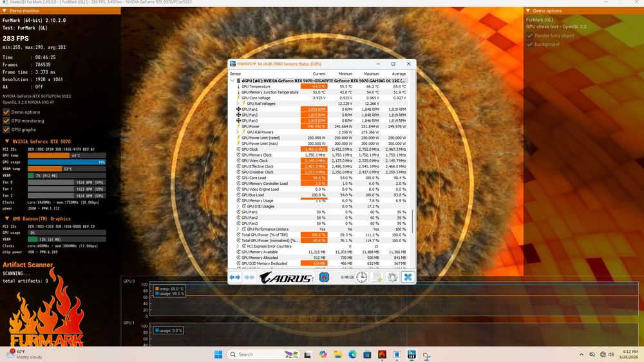Click the logging file icon in HWiNFO
Screen dimensions: 644x362
(377, 278)
